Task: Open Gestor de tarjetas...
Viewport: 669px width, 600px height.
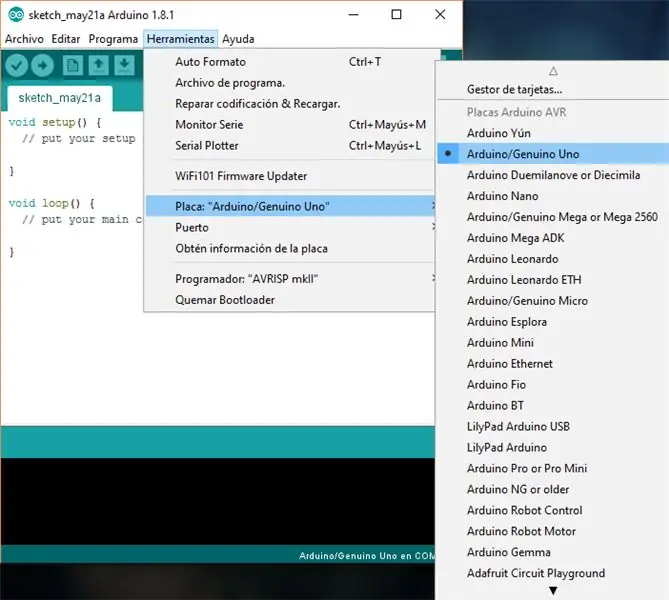Action: pos(553,90)
